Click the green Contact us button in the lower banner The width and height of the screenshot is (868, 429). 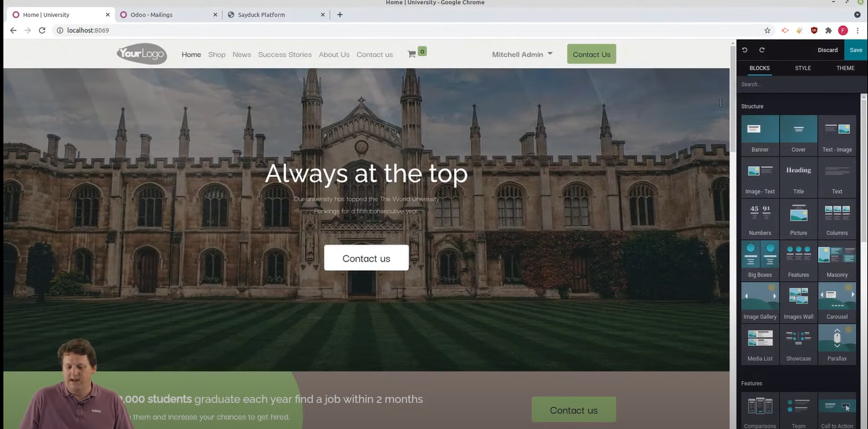click(x=574, y=410)
